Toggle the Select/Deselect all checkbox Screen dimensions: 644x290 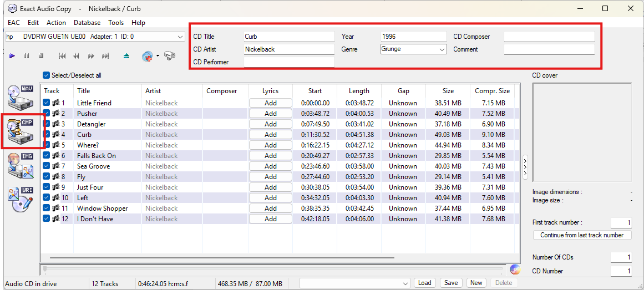click(47, 75)
